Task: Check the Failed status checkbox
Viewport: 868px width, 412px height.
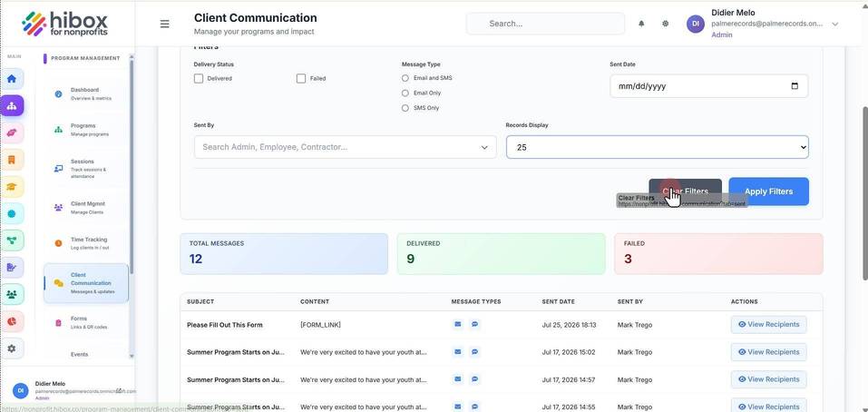Action: coord(301,79)
